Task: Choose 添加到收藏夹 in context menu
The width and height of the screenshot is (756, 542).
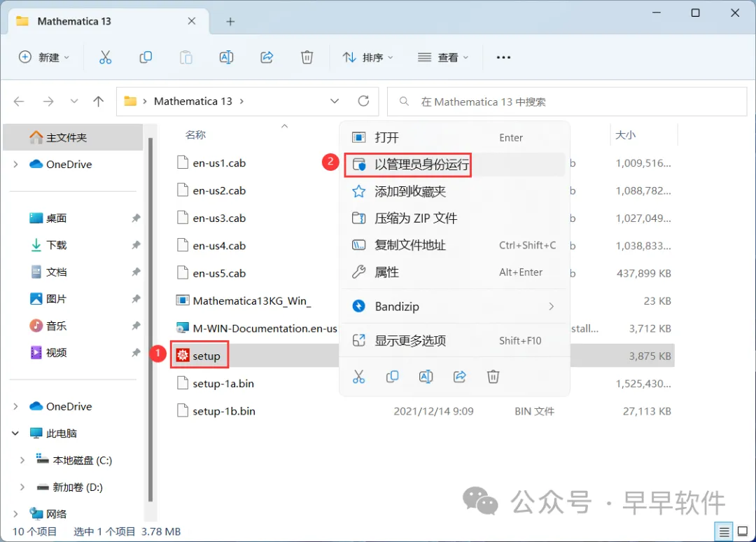Action: coord(454,191)
